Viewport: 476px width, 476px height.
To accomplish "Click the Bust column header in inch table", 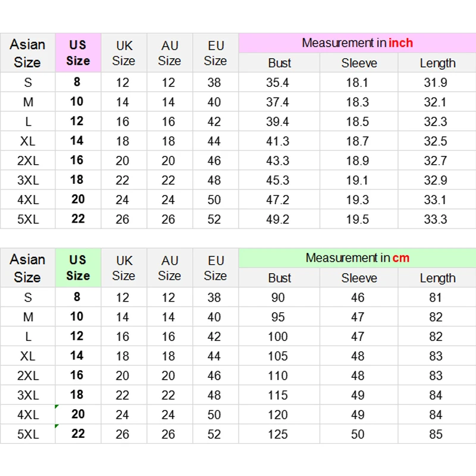I will point(280,63).
